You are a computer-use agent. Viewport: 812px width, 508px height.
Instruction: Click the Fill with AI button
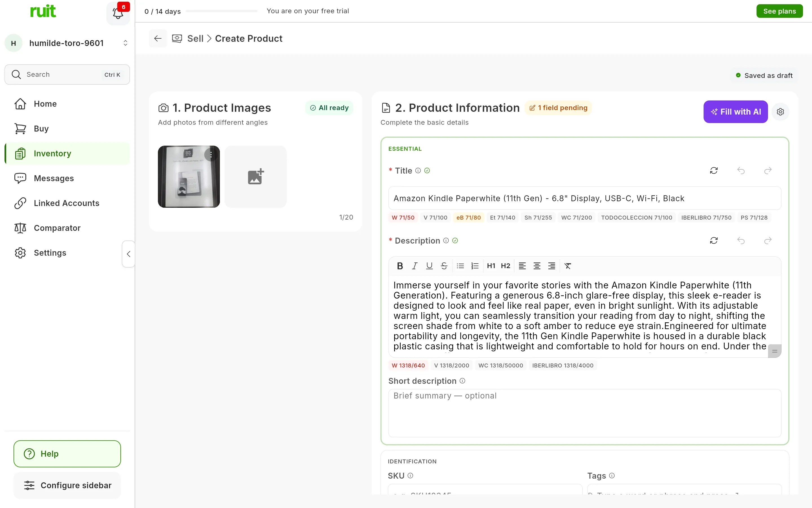click(736, 112)
